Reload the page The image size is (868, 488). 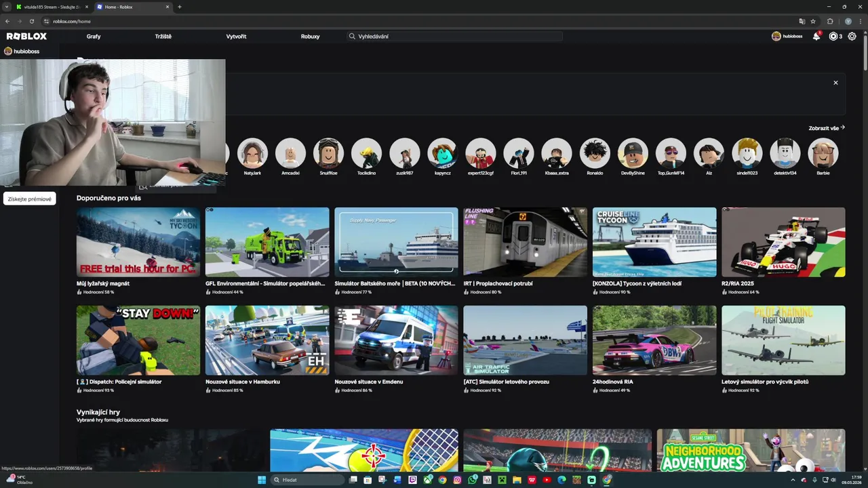pyautogui.click(x=31, y=21)
